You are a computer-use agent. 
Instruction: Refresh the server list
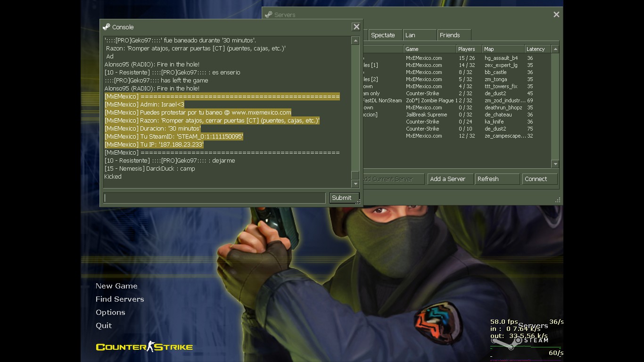pyautogui.click(x=497, y=179)
